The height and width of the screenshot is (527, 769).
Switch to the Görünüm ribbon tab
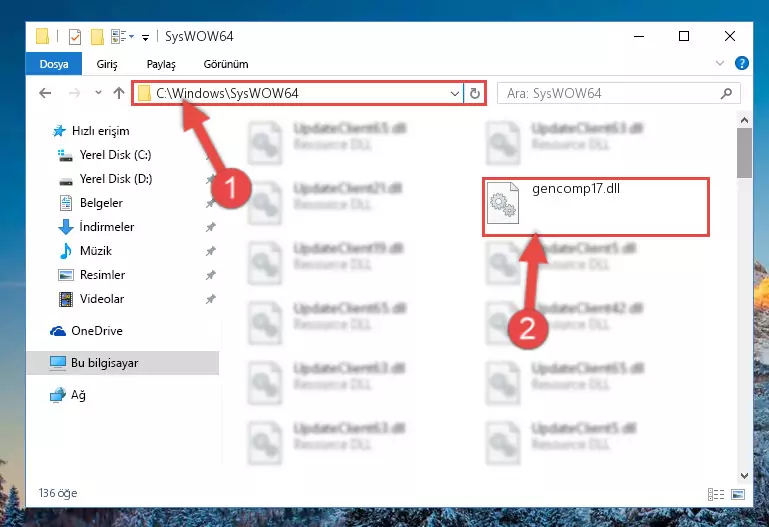226,64
